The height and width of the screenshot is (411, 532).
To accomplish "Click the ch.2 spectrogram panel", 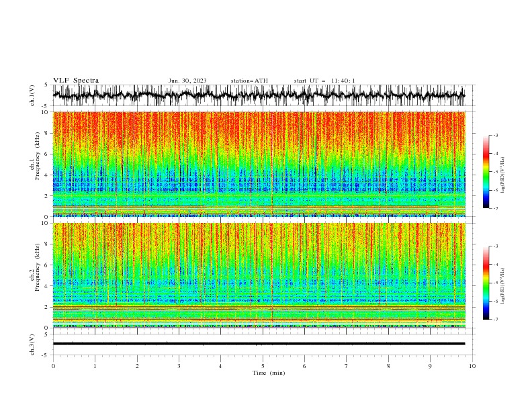I will pyautogui.click(x=259, y=275).
